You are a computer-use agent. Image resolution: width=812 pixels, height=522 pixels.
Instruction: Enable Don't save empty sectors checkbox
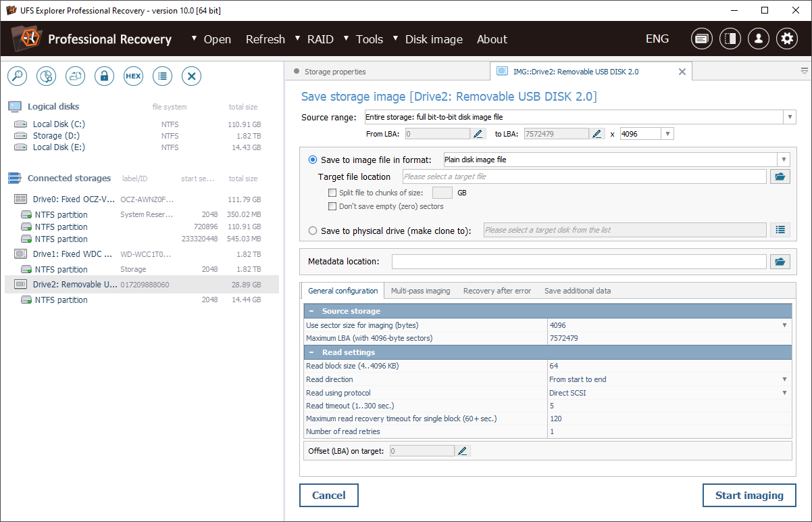point(332,206)
